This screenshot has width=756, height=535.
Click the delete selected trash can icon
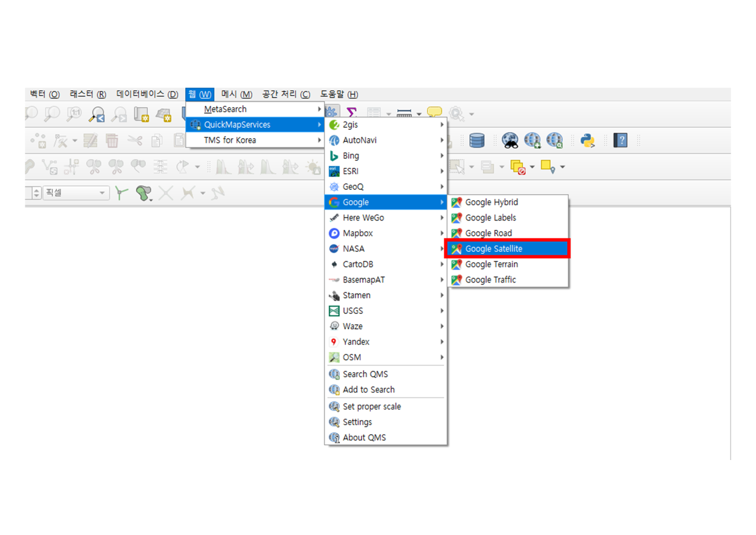[112, 141]
